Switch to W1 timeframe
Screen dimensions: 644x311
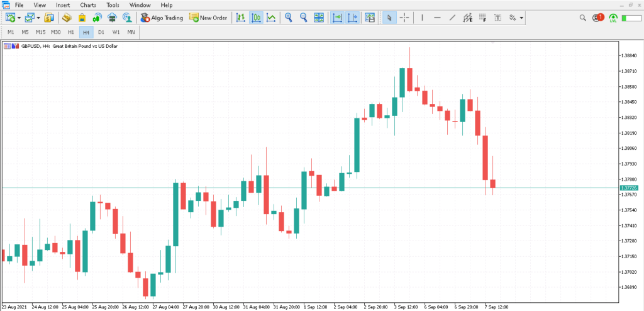click(116, 32)
